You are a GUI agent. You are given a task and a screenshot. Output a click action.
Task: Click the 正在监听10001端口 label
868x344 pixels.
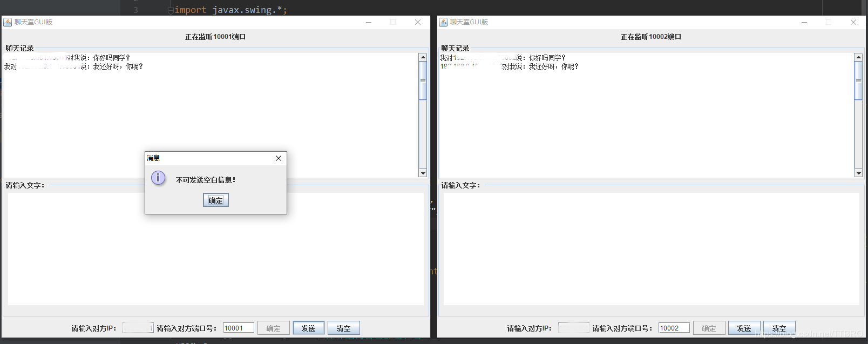(215, 37)
